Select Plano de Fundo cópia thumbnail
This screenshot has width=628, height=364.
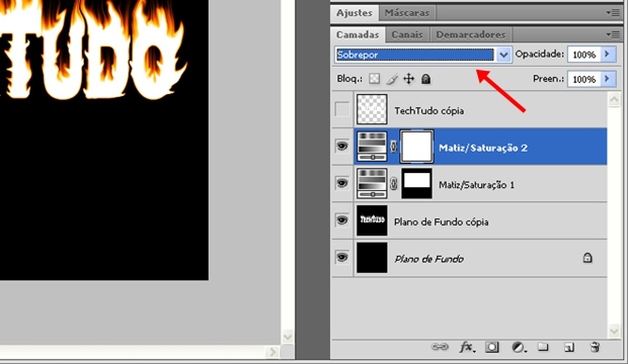pos(372,221)
